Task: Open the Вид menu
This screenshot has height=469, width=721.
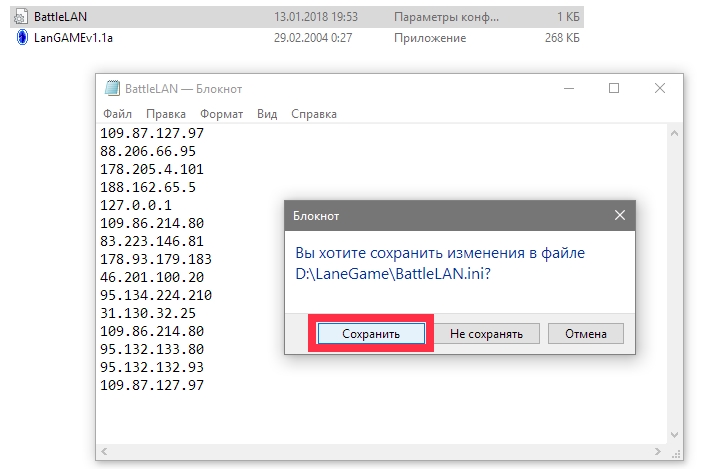Action: [267, 114]
